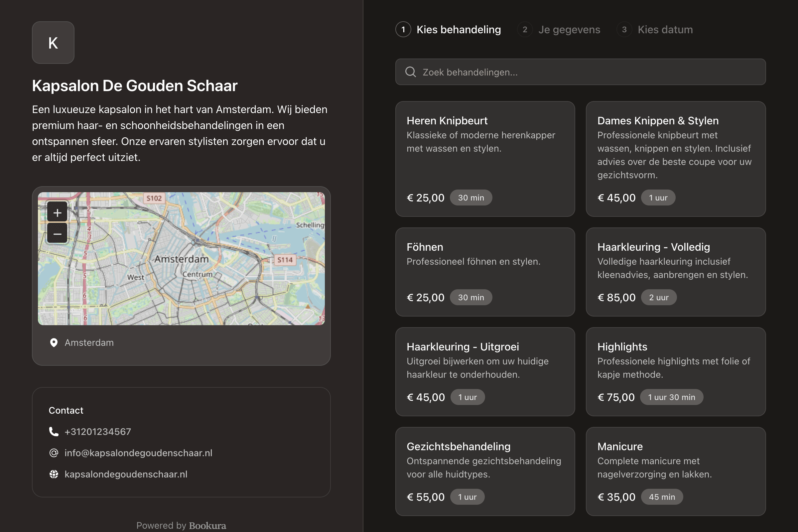This screenshot has width=798, height=532.
Task: Click the Bookura powered-by link
Action: click(207, 526)
